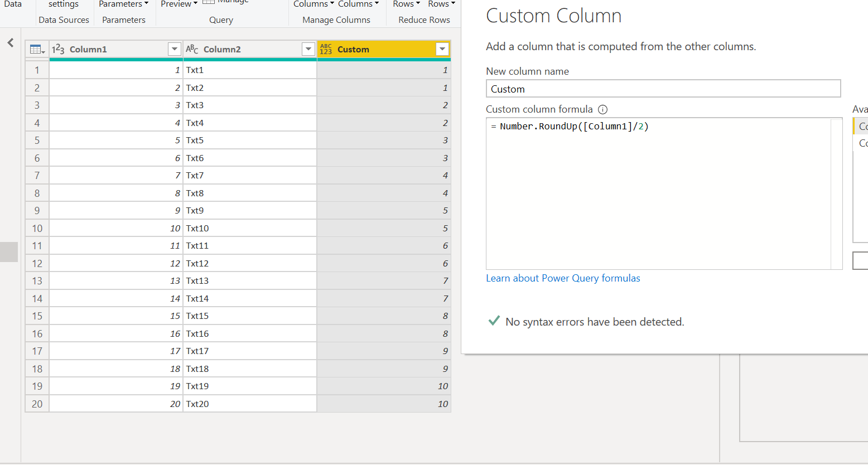This screenshot has height=465, width=868.
Task: Select the Custom column header
Action: pos(384,50)
